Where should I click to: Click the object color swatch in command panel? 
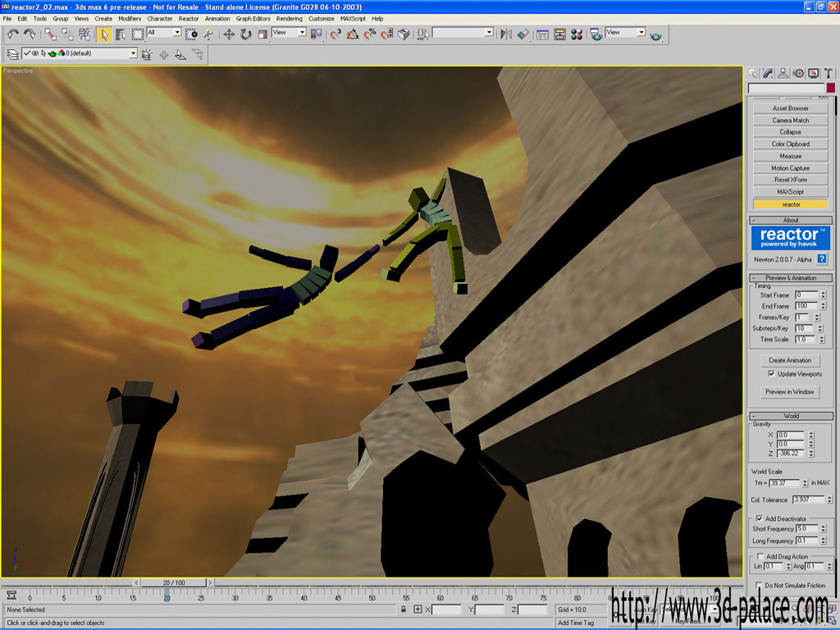(830, 87)
